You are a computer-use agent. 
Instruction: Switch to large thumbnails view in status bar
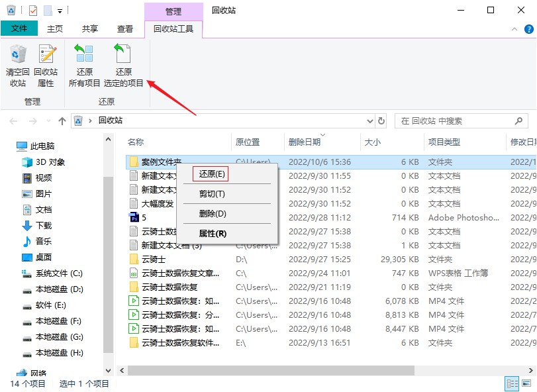point(526,383)
